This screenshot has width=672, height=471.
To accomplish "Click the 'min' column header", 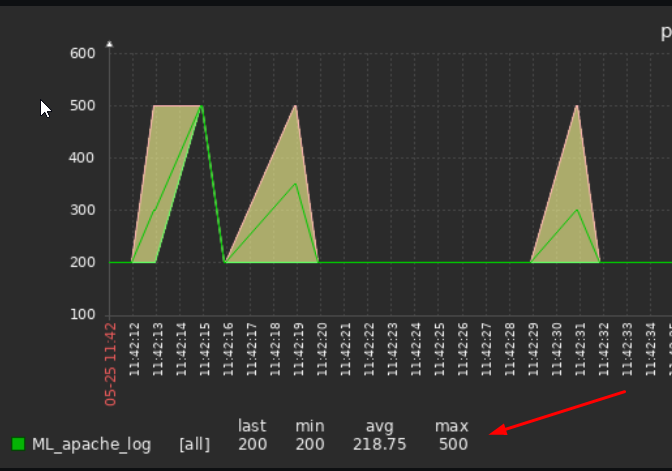I will [309, 426].
